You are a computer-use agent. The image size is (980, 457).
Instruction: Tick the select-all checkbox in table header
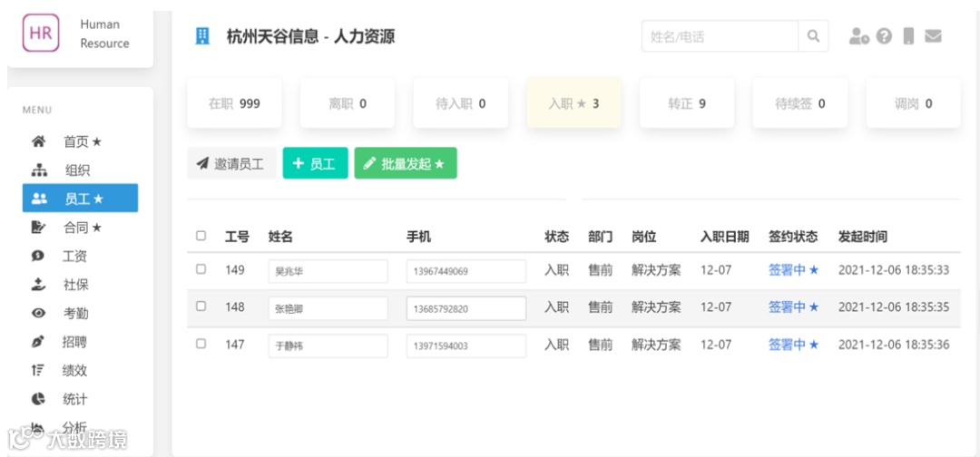point(201,236)
